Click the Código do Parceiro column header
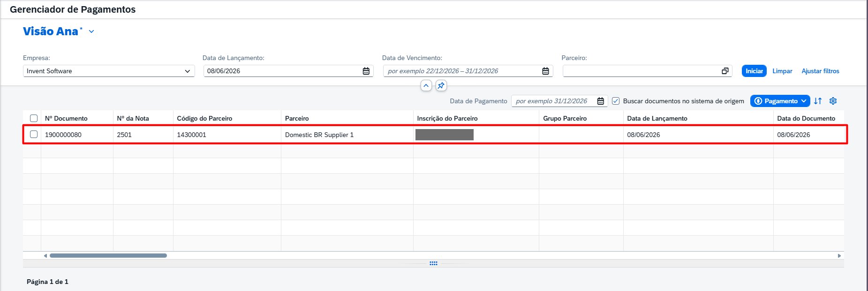The width and height of the screenshot is (868, 291). [227, 118]
